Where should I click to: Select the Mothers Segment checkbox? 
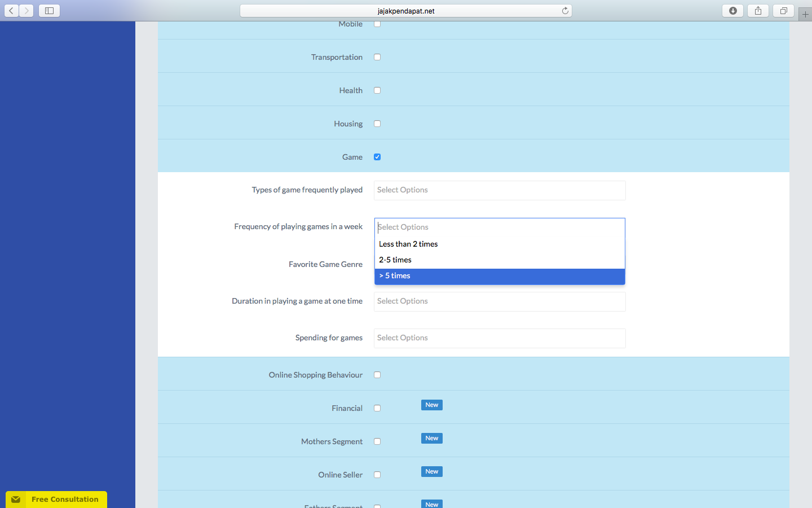[377, 441]
